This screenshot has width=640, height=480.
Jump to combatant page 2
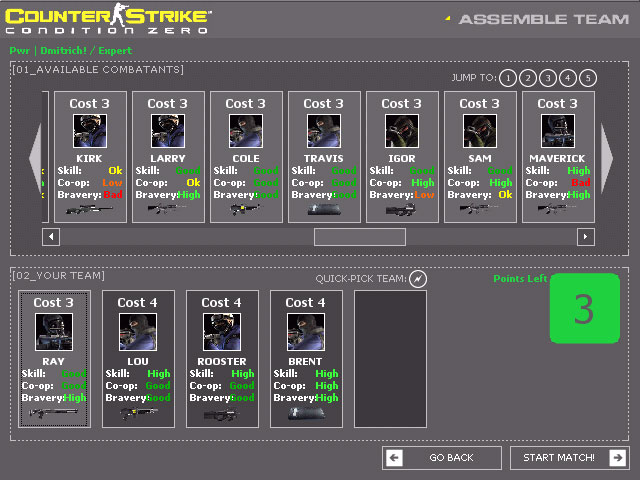(528, 78)
